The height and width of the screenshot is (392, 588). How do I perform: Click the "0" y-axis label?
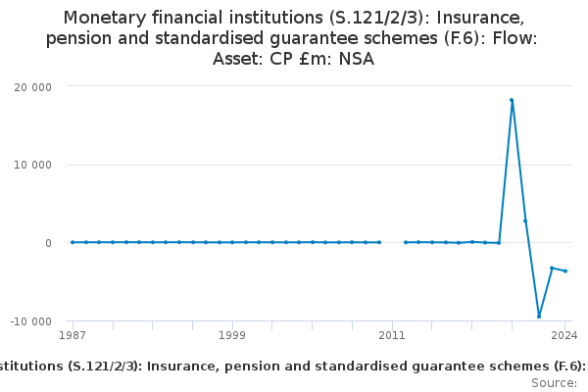click(47, 243)
